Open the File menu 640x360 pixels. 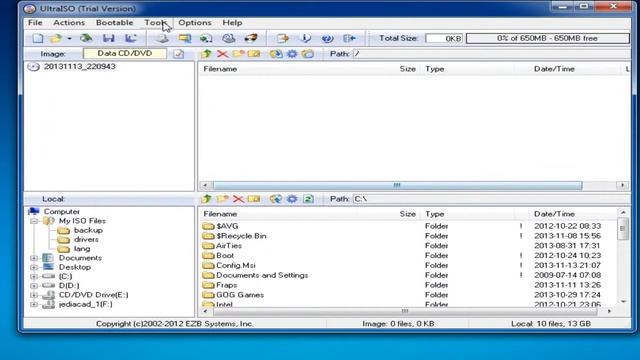pyautogui.click(x=35, y=22)
